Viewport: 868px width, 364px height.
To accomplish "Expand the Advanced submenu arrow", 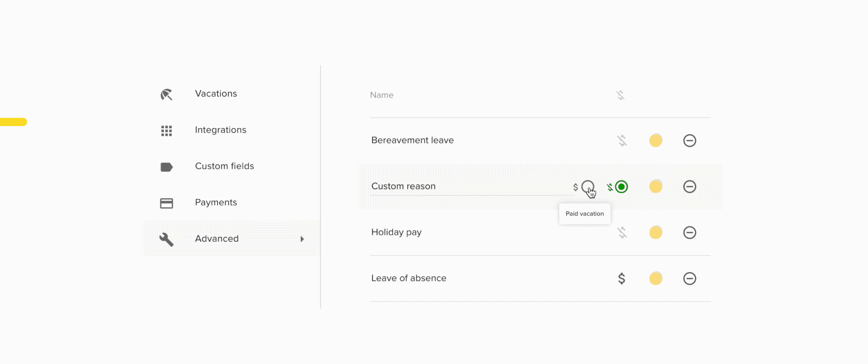I will (x=302, y=239).
